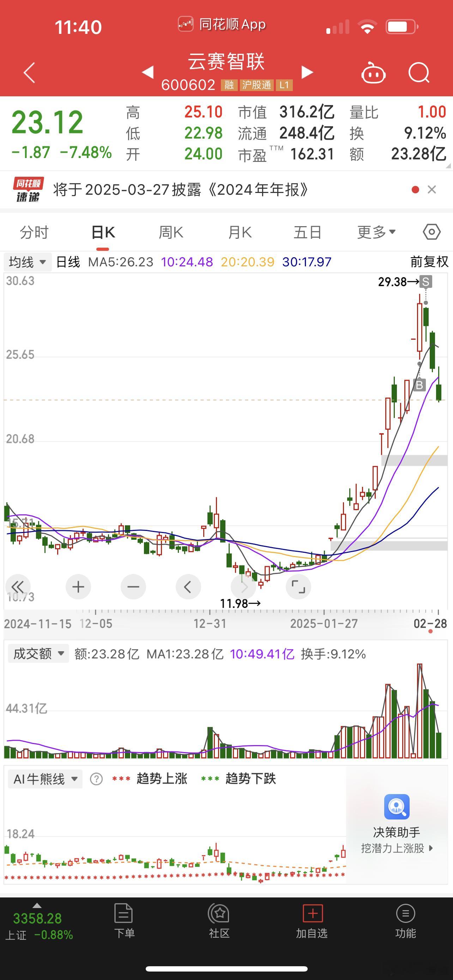The image size is (453, 980).
Task: Open 下单 order icon in bottom bar
Action: tap(124, 921)
